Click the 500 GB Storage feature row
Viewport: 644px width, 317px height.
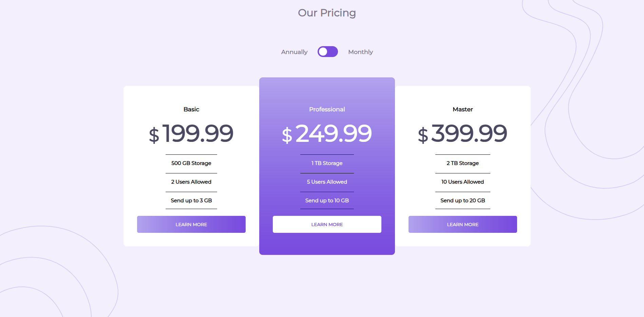(191, 163)
